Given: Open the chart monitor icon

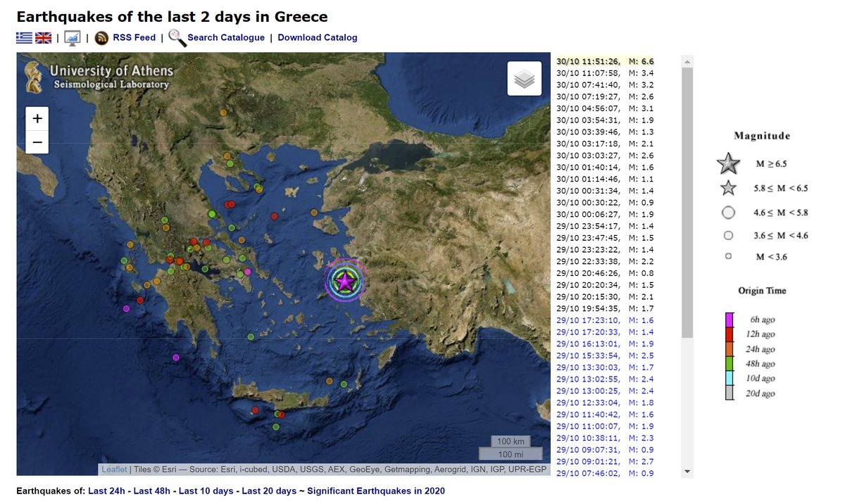Looking at the screenshot, I should [73, 38].
